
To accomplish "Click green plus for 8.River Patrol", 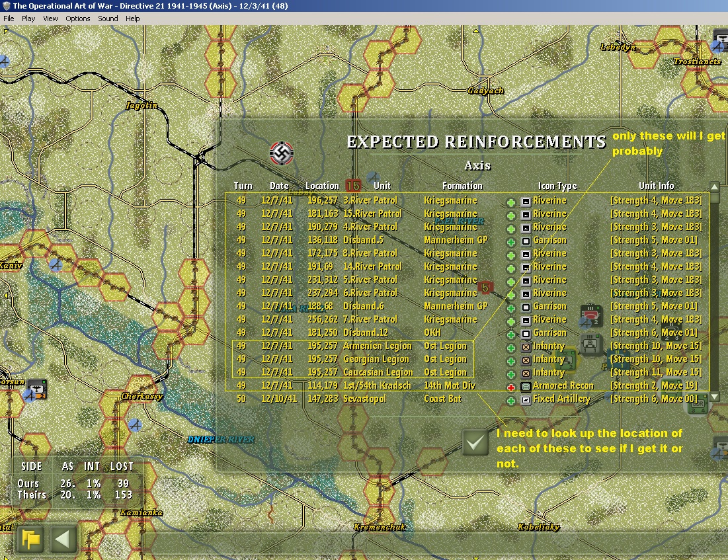I will (510, 255).
